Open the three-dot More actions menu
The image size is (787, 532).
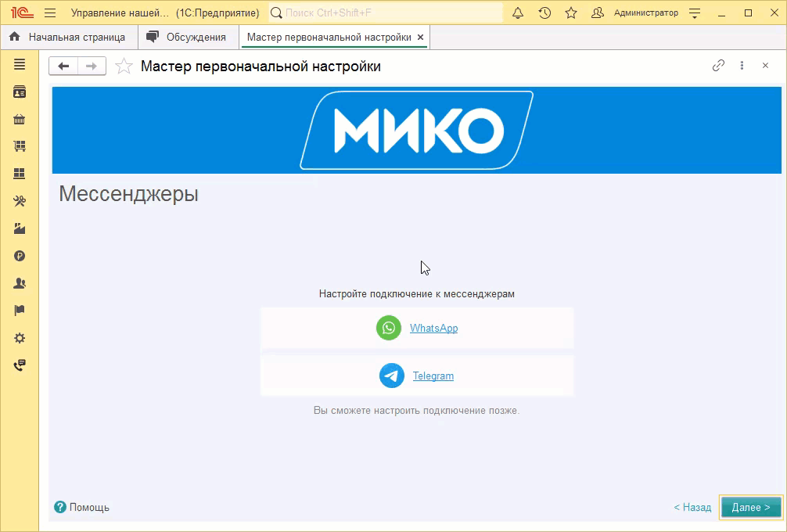pos(742,66)
